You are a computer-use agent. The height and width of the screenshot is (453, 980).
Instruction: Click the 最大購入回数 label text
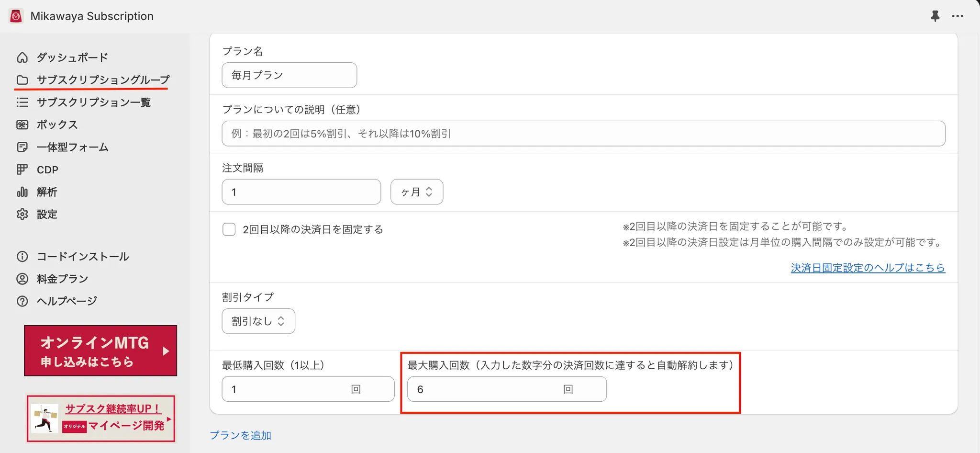570,365
